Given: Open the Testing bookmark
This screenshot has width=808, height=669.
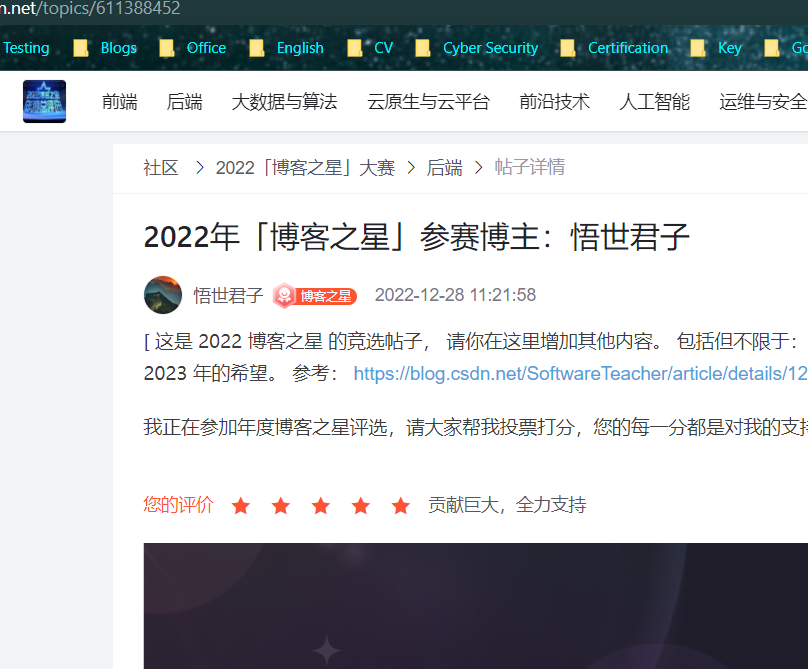Looking at the screenshot, I should click(26, 48).
